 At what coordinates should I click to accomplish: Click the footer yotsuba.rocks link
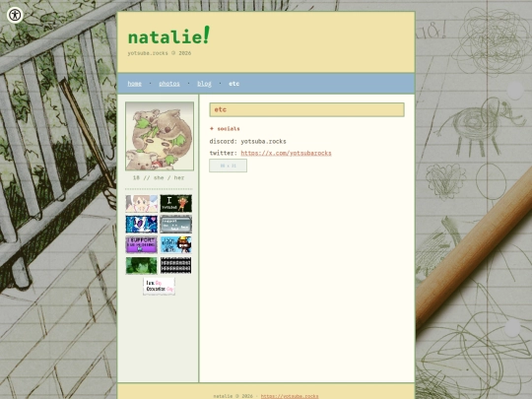[290, 396]
